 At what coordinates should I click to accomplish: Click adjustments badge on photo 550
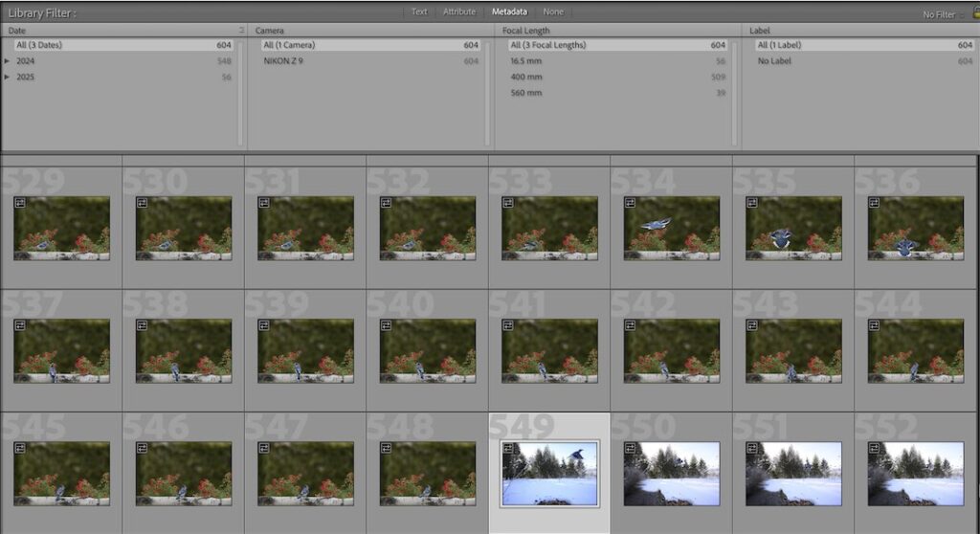point(630,448)
